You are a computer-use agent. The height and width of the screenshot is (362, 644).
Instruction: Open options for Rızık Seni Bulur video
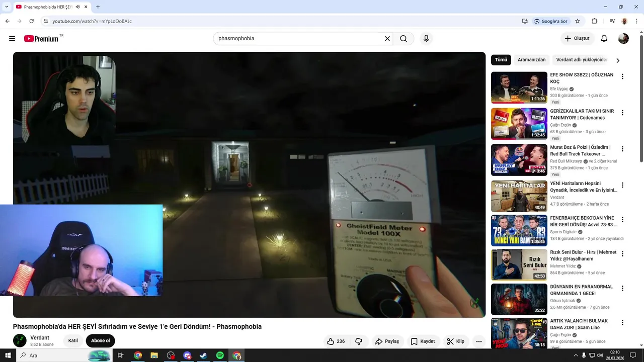[x=622, y=254]
